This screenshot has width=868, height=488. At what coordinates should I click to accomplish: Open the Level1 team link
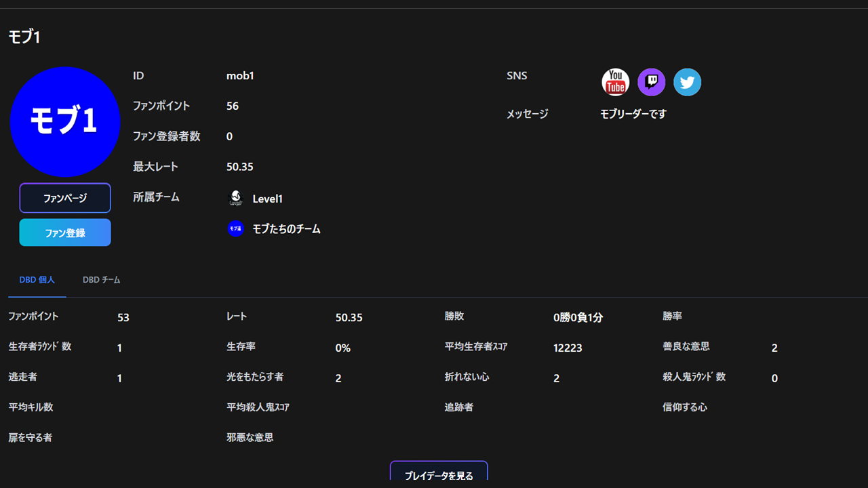[x=267, y=199]
